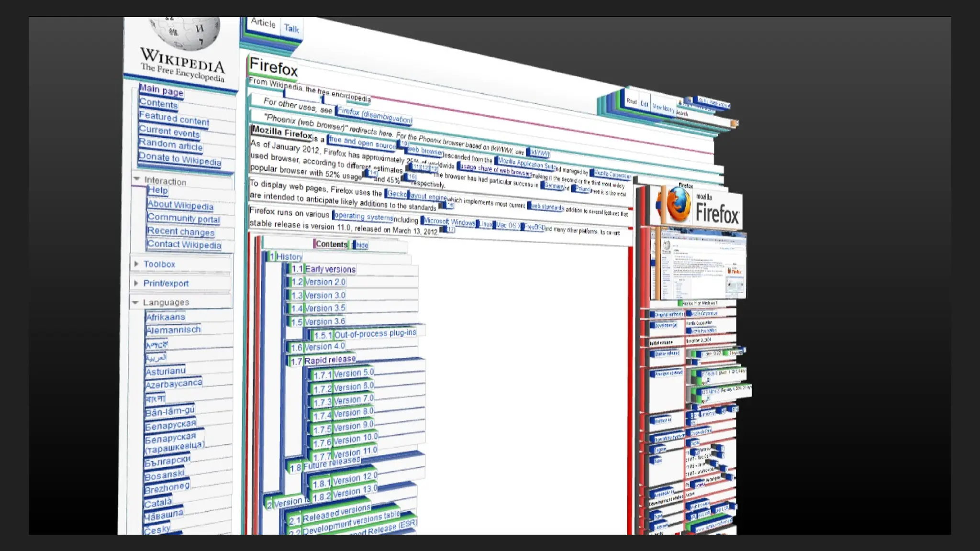The height and width of the screenshot is (551, 980).
Task: Hide the Contents table via hide link
Action: [x=362, y=245]
